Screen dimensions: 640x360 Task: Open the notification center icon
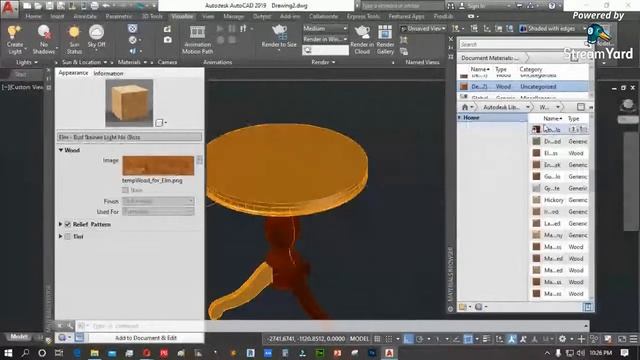coord(624,353)
